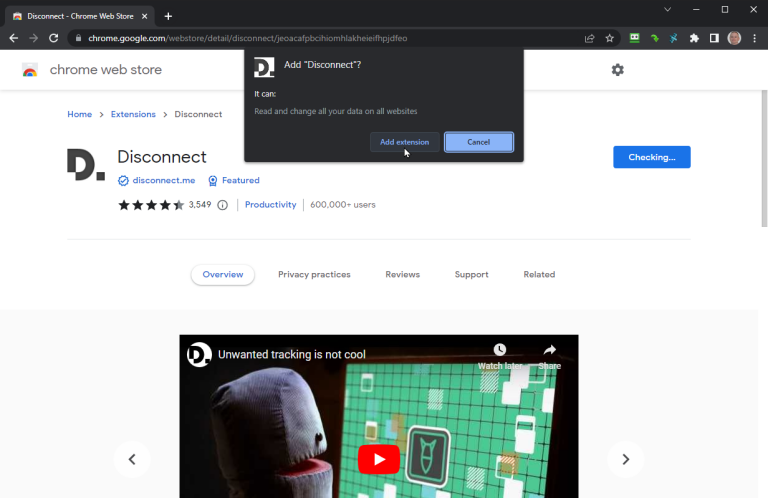Open a new tab with the plus button
Viewport: 768px width, 498px height.
point(168,16)
